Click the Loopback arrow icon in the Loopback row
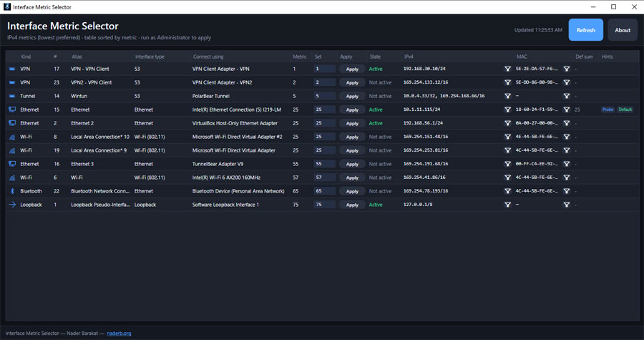Screen dimensions: 644x340 click(x=12, y=205)
